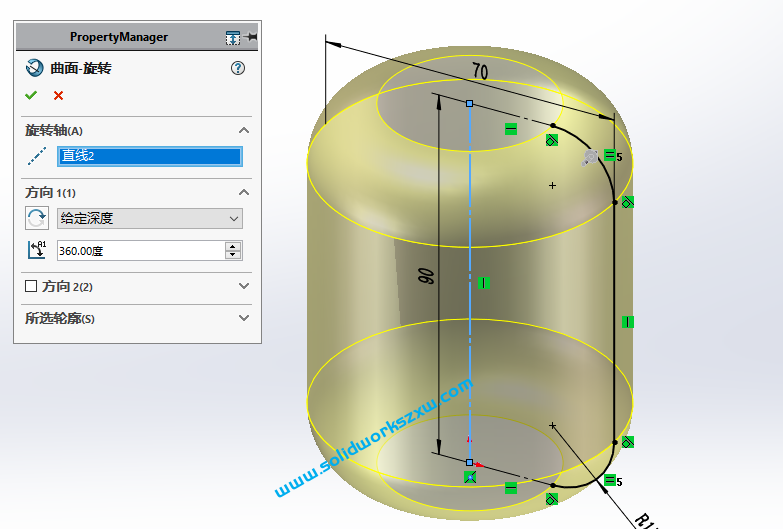The height and width of the screenshot is (529, 783).
Task: Enable the 方向 2(2) checkbox
Action: (x=31, y=286)
